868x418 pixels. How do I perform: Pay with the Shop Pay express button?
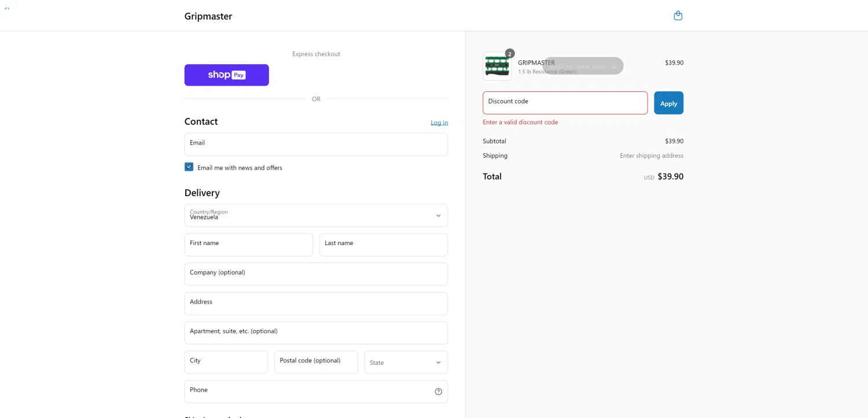pyautogui.click(x=227, y=75)
